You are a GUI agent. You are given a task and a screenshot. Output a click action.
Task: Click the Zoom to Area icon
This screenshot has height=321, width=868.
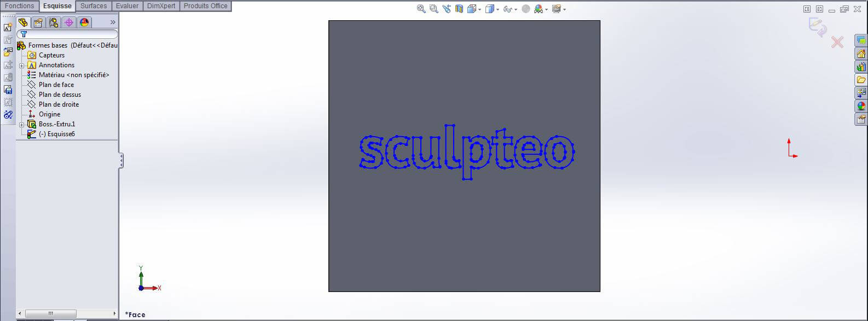[433, 9]
